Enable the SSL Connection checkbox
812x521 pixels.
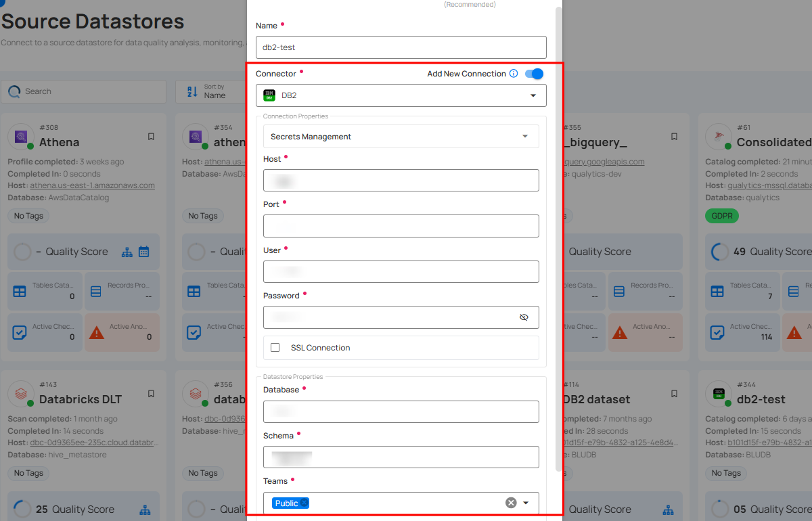coord(275,347)
